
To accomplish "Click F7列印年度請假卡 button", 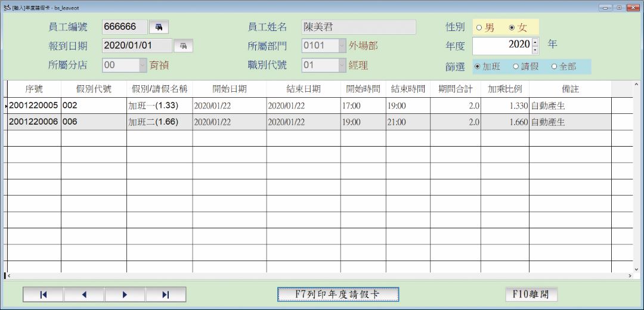I will tap(338, 294).
